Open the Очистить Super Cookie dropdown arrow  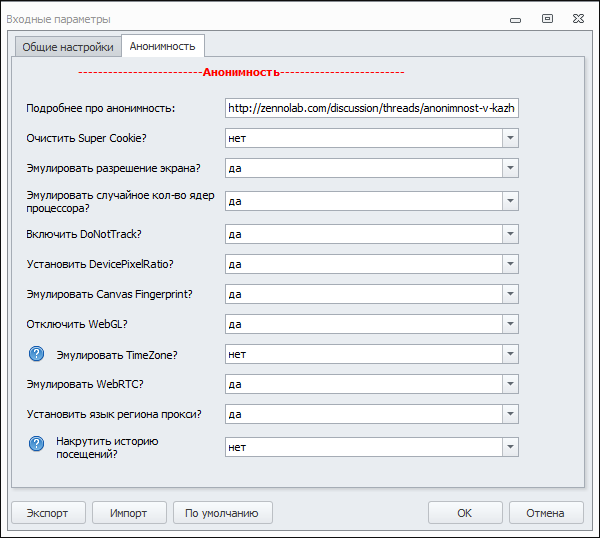510,138
